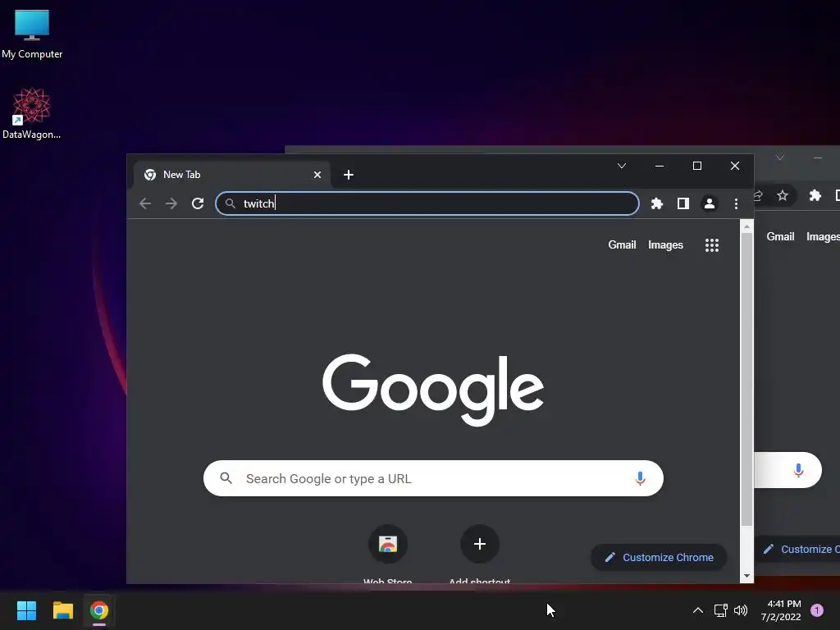Minimize the front Chrome window
The image size is (840, 630).
[x=660, y=166]
